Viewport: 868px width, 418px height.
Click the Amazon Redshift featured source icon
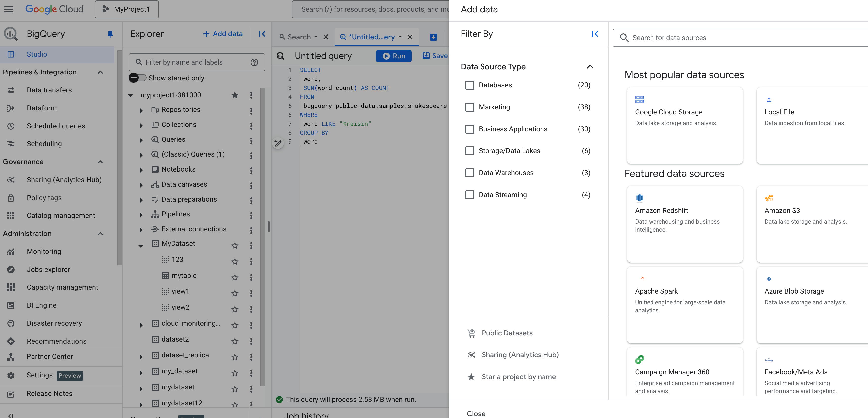639,197
